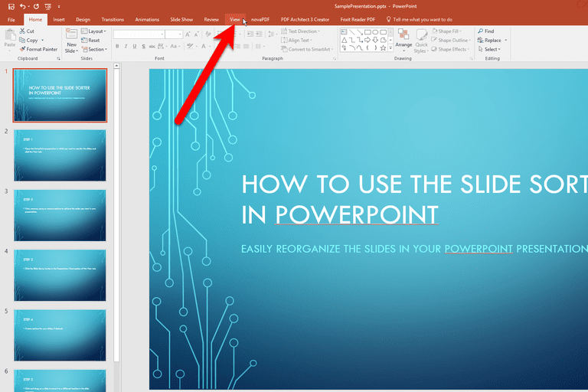Open the Section dropdown
This screenshot has height=392, width=588.
coord(94,49)
